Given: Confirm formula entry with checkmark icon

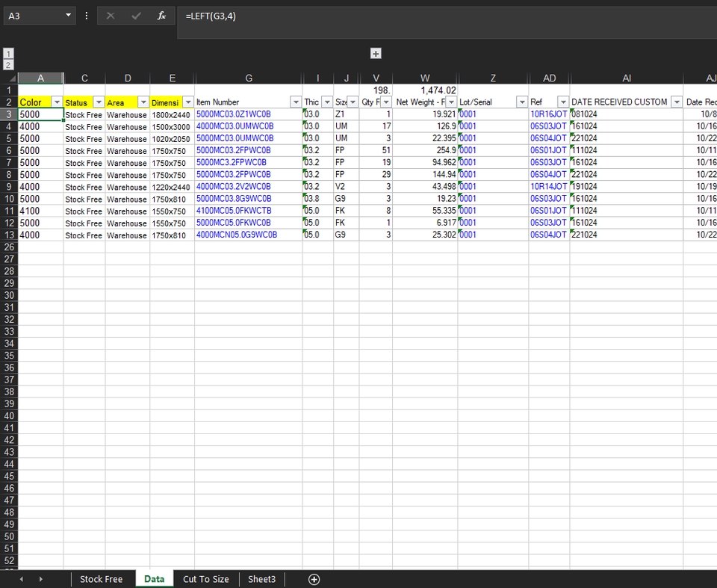Looking at the screenshot, I should click(136, 16).
